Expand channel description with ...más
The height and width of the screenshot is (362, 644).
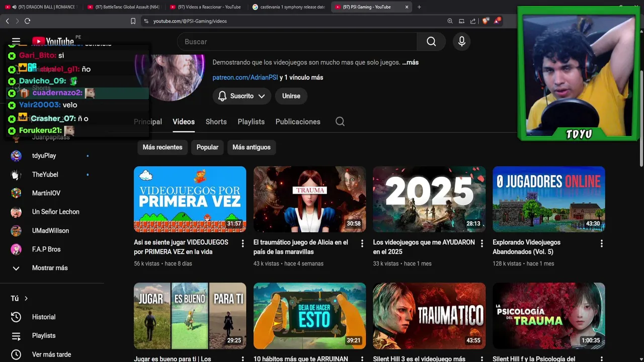411,62
